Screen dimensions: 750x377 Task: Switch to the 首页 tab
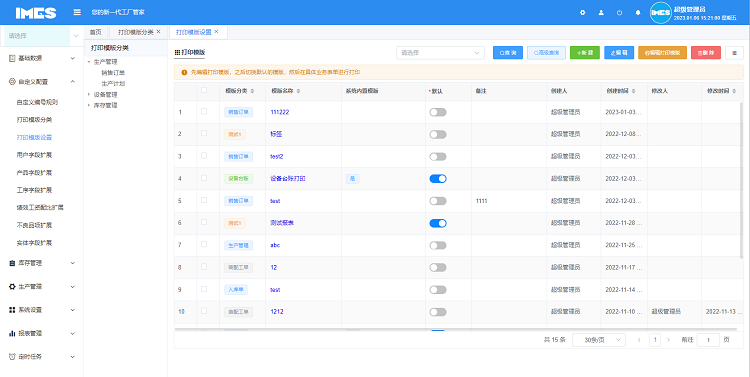(x=96, y=32)
